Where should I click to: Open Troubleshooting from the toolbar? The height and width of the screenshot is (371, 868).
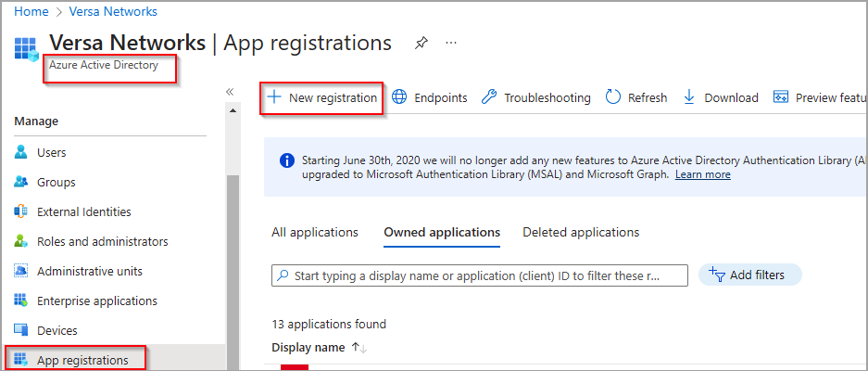pyautogui.click(x=535, y=97)
